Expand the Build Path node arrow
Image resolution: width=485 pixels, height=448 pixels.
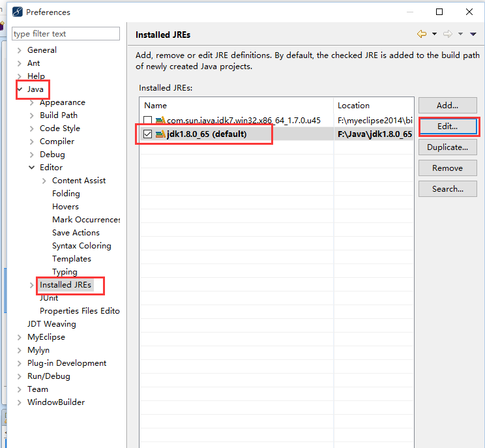click(x=31, y=115)
